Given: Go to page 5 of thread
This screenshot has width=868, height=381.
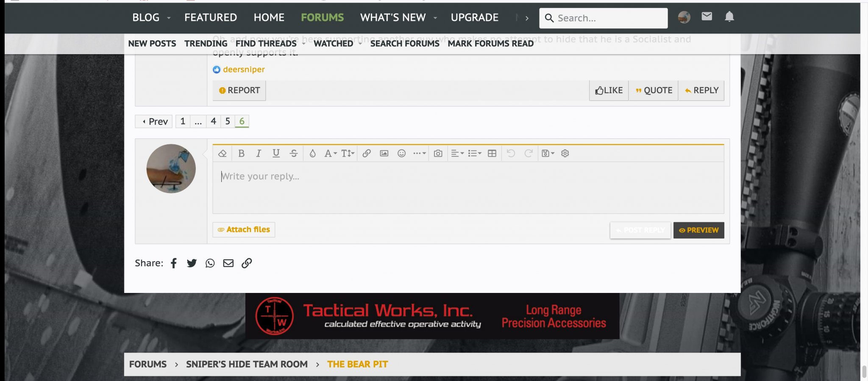Looking at the screenshot, I should (228, 121).
